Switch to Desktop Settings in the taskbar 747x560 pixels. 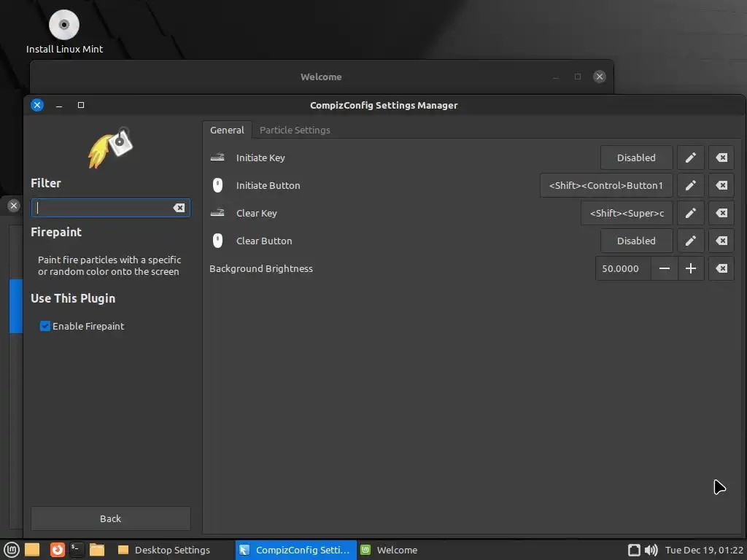[164, 550]
